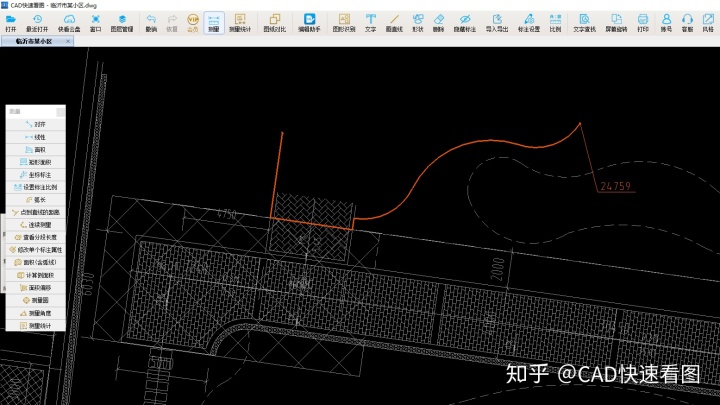Click the 4750 dimension text in drawing
This screenshot has width=720, height=405.
pyautogui.click(x=227, y=214)
